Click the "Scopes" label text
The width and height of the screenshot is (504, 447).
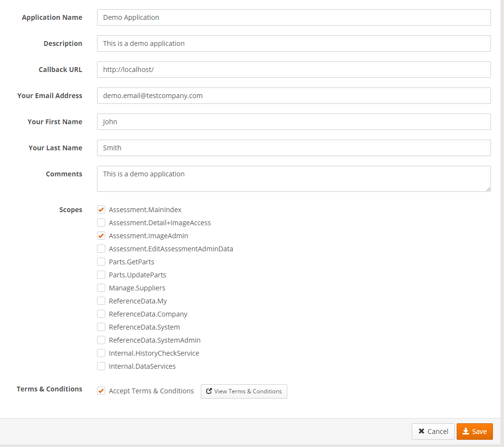[x=70, y=210]
